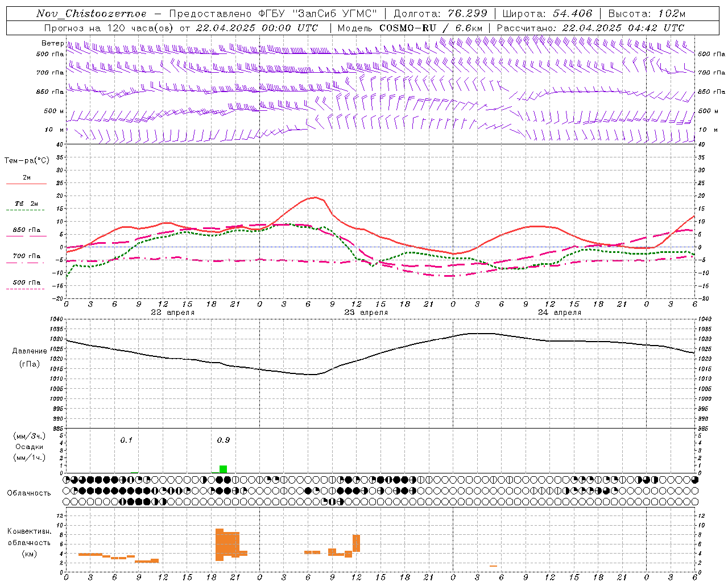Click the "Td 2м" dew point legend entry

pyautogui.click(x=27, y=203)
